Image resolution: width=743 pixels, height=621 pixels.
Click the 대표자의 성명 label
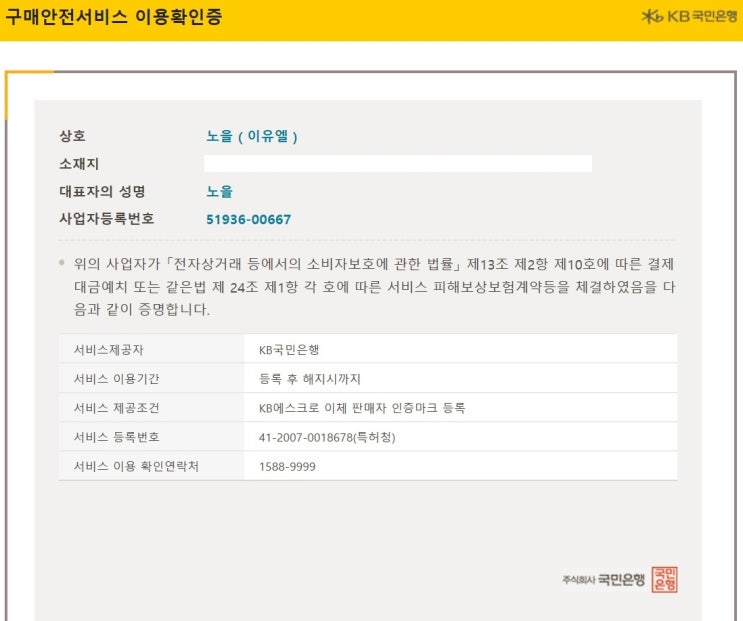coord(102,191)
